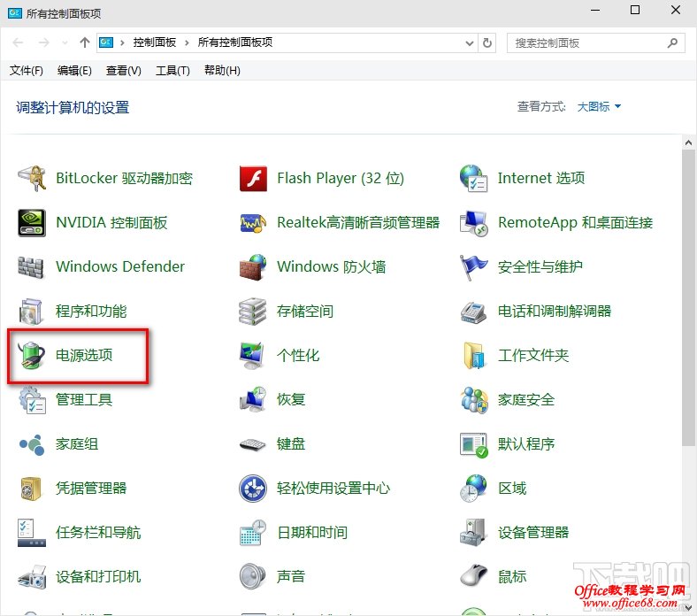Open the 个性化 monitor icon
697x616 pixels.
[x=252, y=356]
